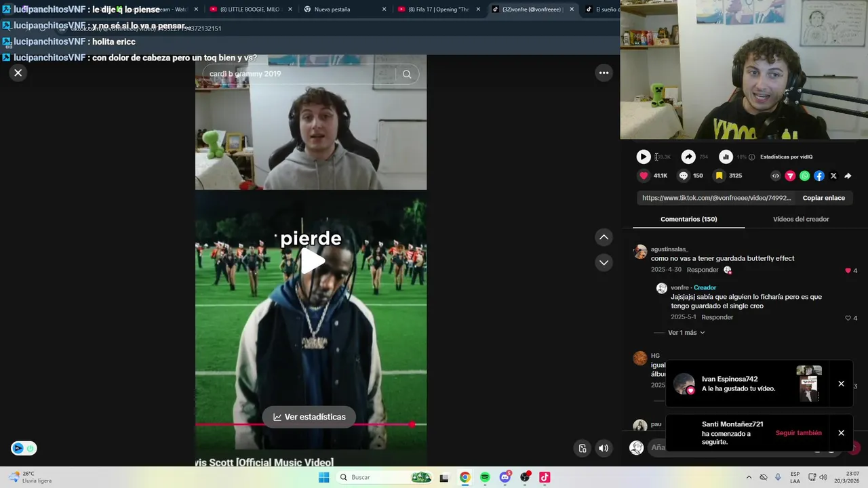Open TikTok app from the taskbar

point(545,477)
